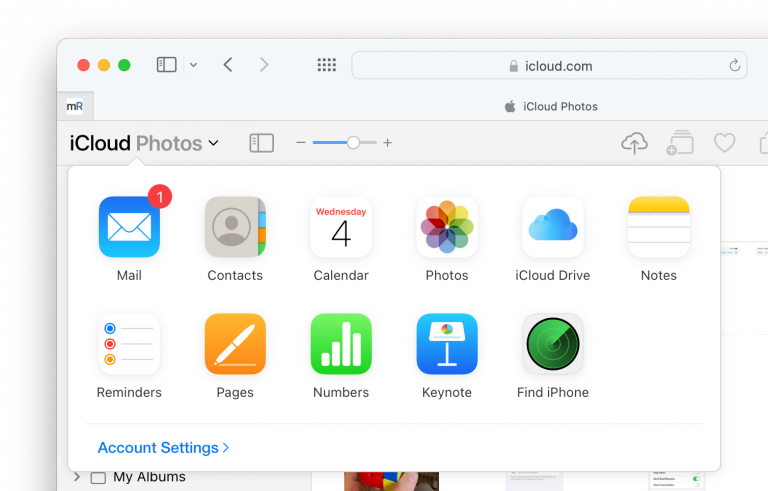Open the Reminders app icon
768x491 pixels.
coord(129,344)
